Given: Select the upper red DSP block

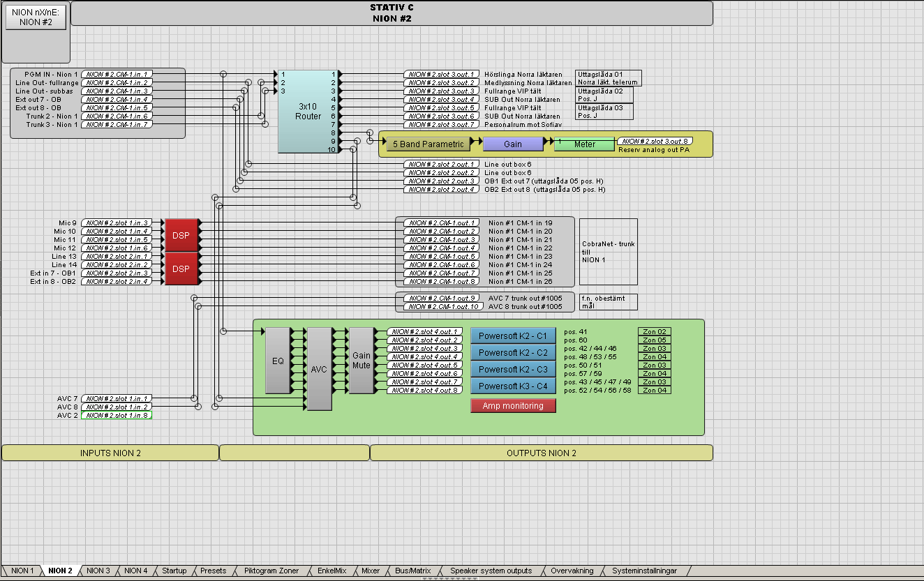Looking at the screenshot, I should (x=181, y=236).
